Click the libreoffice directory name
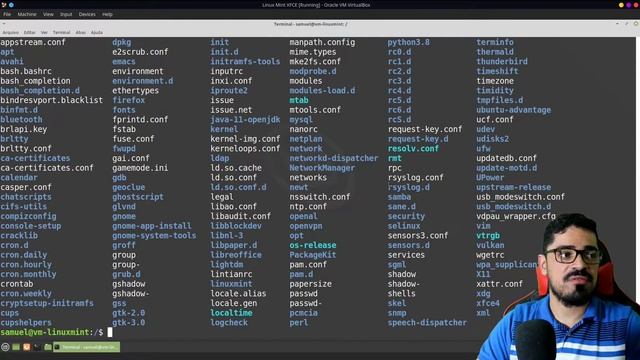Screen dimensions: 640x360 236,255
